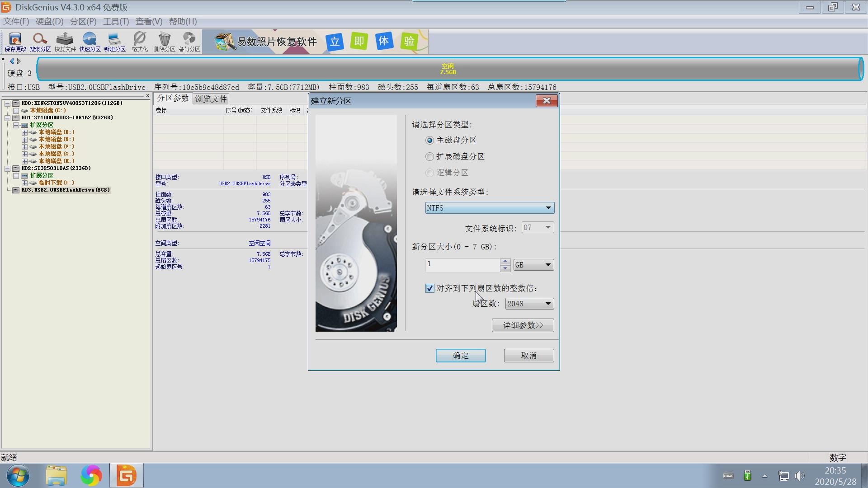Open the 备份分区 (Backup Partition) tool
The image size is (868, 488).
click(189, 42)
